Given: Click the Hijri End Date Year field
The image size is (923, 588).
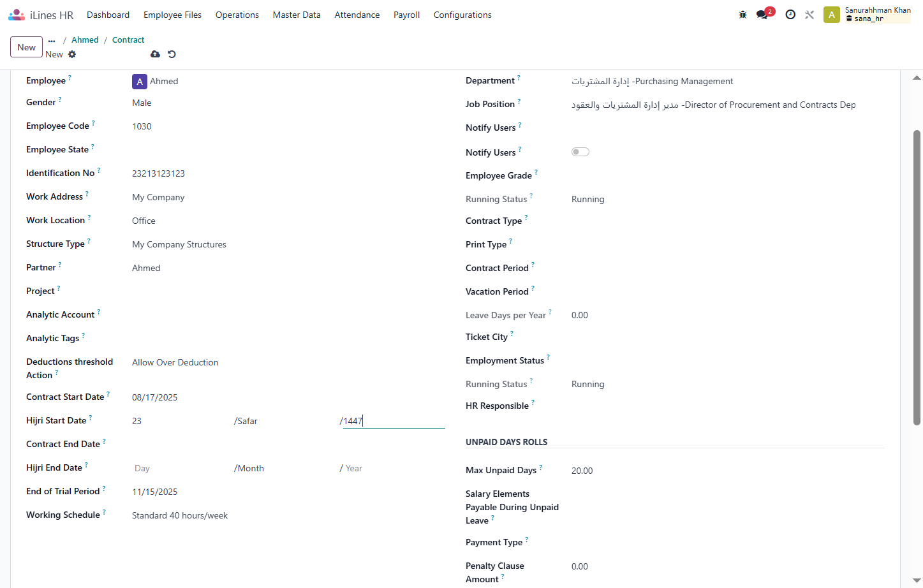Looking at the screenshot, I should (394, 468).
